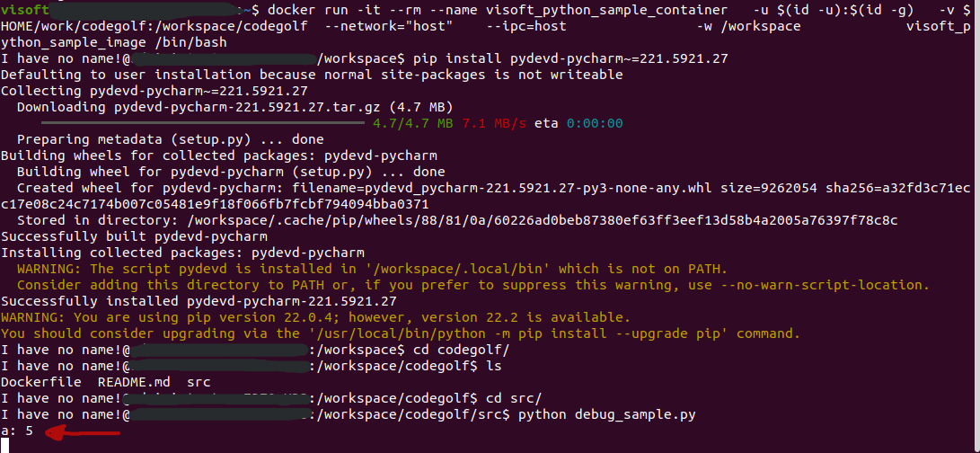Screen dimensions: 980x453
Task: Click the yellow pydevd PATH warning line
Action: tap(372, 269)
